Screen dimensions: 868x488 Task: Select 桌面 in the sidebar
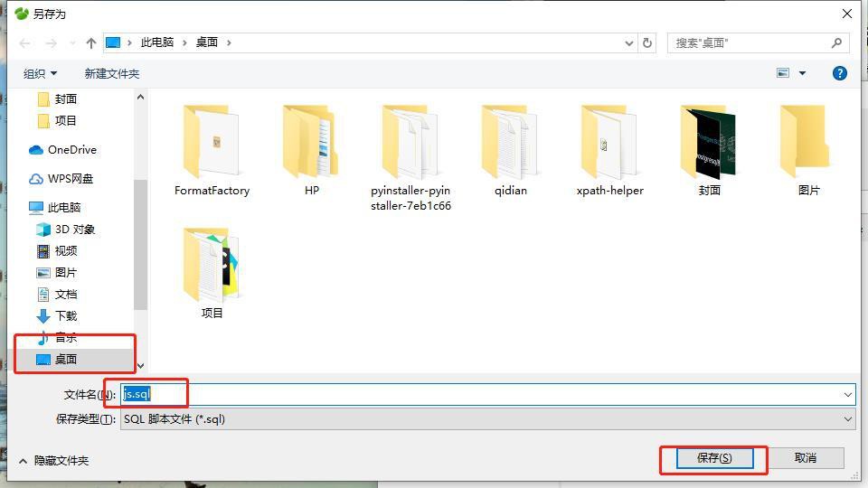click(x=56, y=359)
